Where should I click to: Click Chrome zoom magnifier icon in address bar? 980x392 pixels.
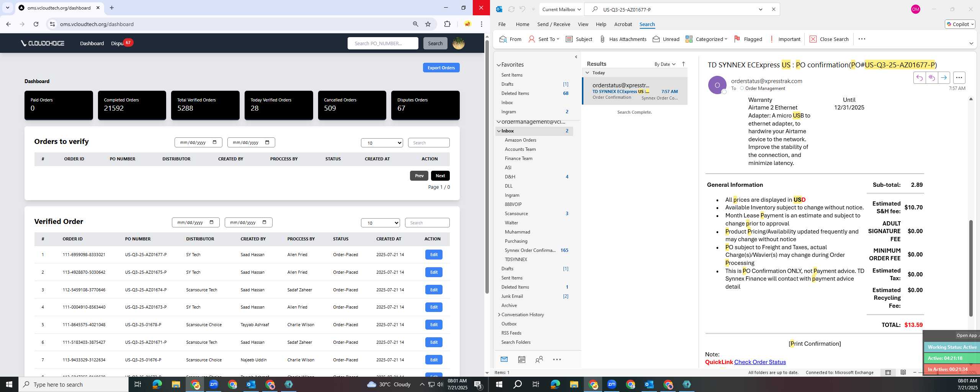415,24
